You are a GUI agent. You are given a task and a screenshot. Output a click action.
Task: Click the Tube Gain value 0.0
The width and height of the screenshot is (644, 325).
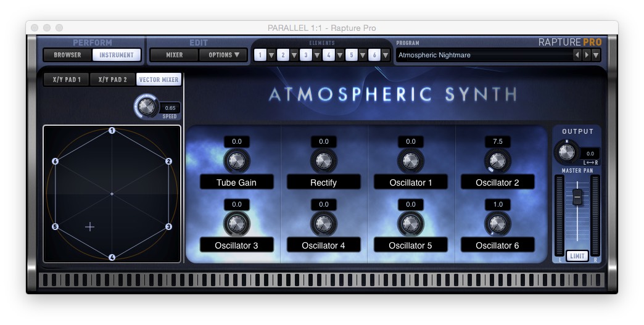(237, 141)
